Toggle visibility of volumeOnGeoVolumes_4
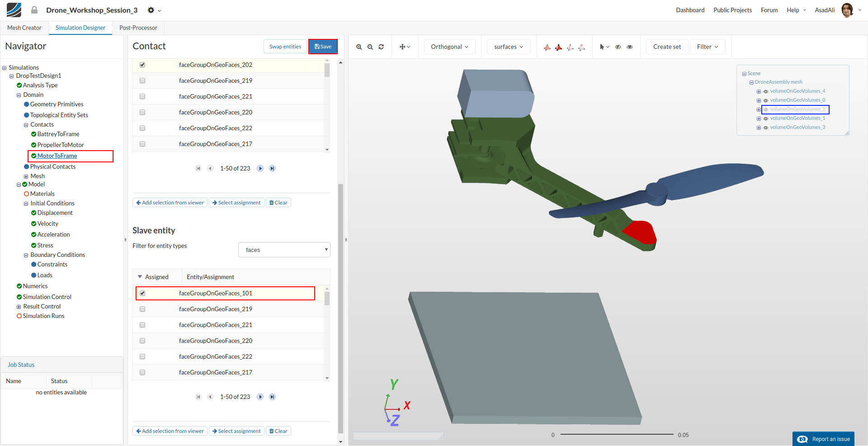Image resolution: width=868 pixels, height=446 pixels. coord(766,91)
